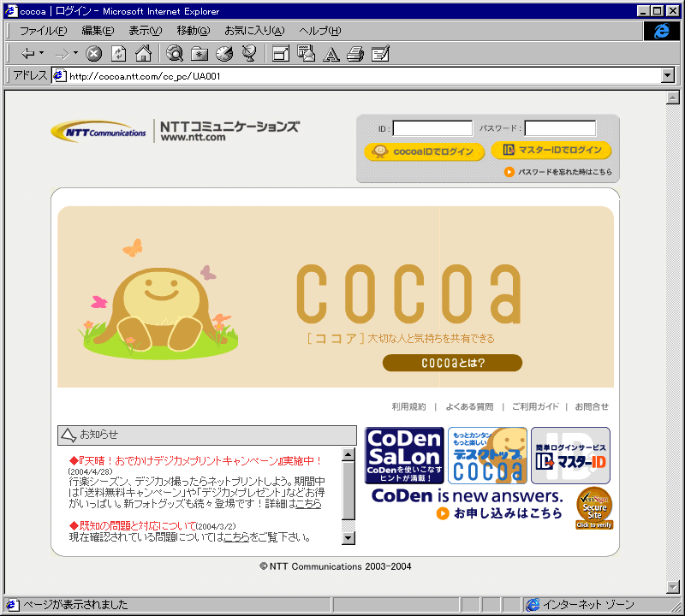
Task: Click the VeriSign Secure Site seal
Action: [594, 508]
